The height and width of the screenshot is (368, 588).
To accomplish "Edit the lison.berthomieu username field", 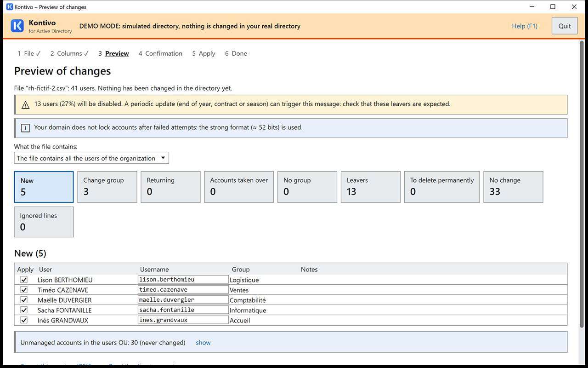I will coord(183,279).
